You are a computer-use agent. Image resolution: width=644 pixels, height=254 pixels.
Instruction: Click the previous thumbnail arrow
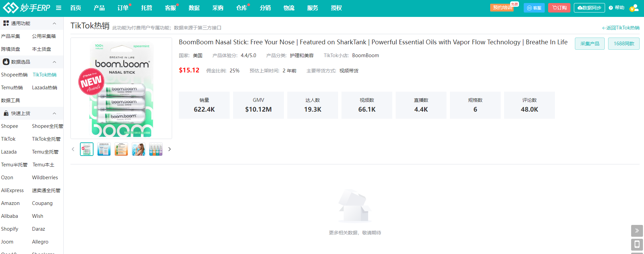pyautogui.click(x=73, y=149)
